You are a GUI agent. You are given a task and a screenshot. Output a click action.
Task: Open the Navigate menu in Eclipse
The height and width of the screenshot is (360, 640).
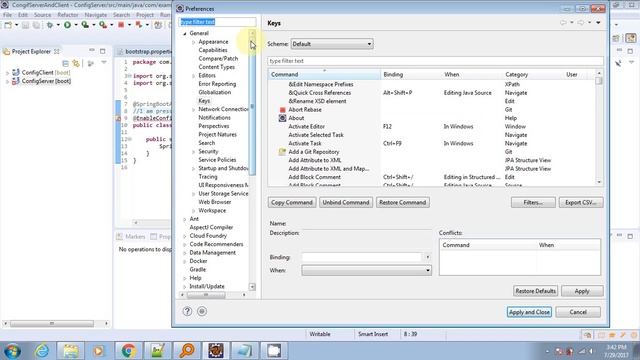click(96, 15)
